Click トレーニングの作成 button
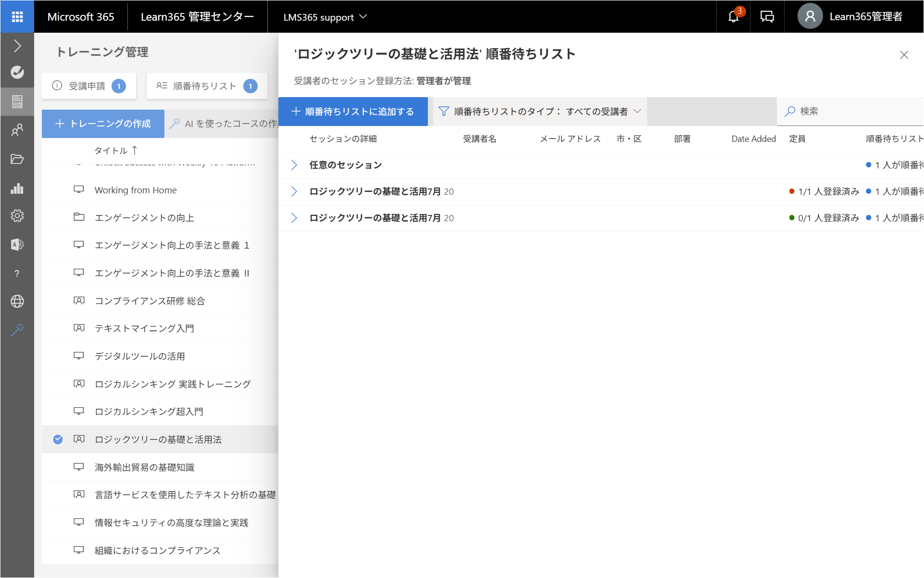Image resolution: width=924 pixels, height=578 pixels. 103,124
